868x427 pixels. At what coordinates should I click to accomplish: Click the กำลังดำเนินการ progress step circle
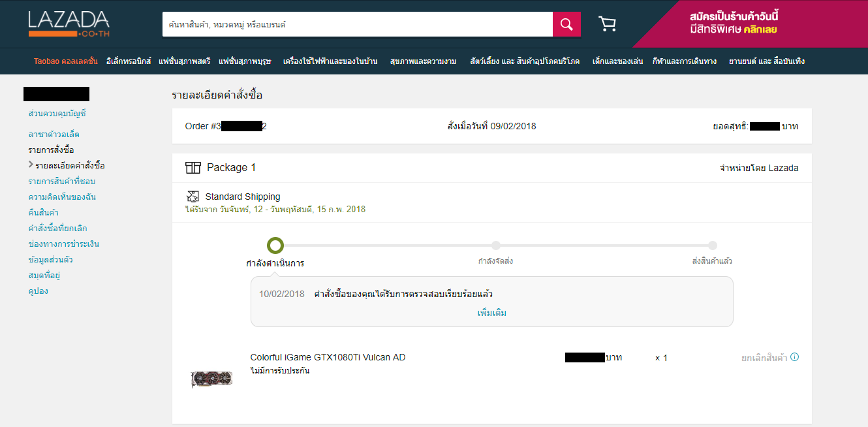tap(275, 245)
